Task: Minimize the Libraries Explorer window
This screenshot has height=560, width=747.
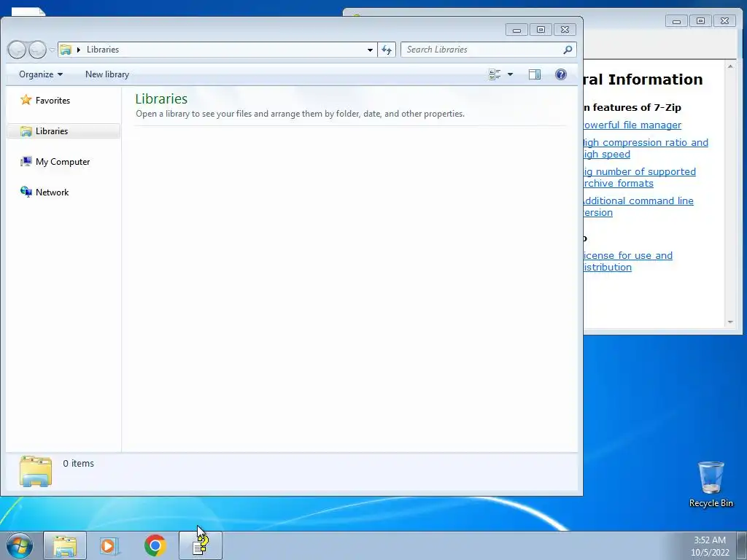Action: tap(516, 30)
